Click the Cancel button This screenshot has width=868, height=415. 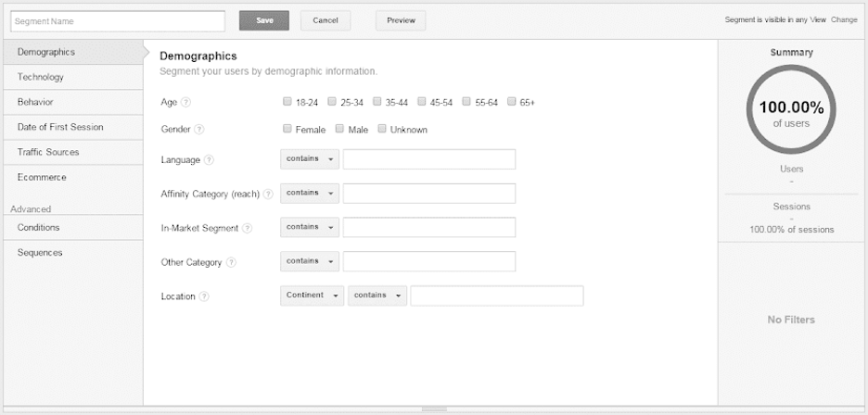coord(325,20)
